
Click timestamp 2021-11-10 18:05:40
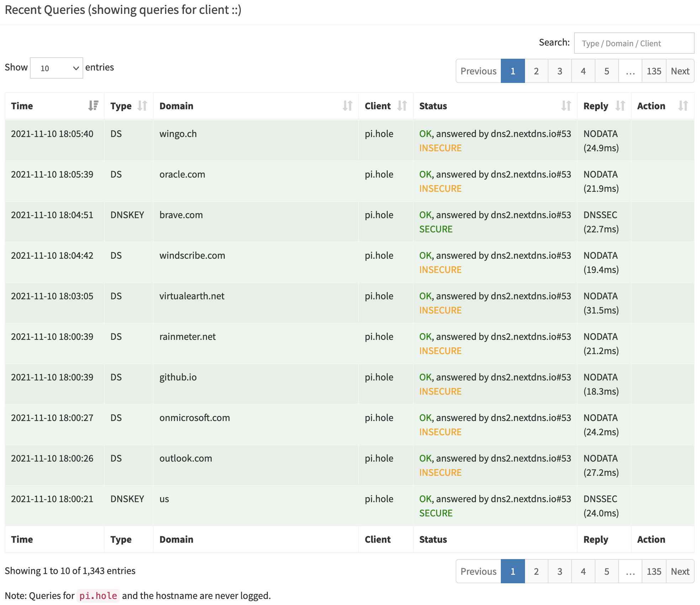(52, 134)
